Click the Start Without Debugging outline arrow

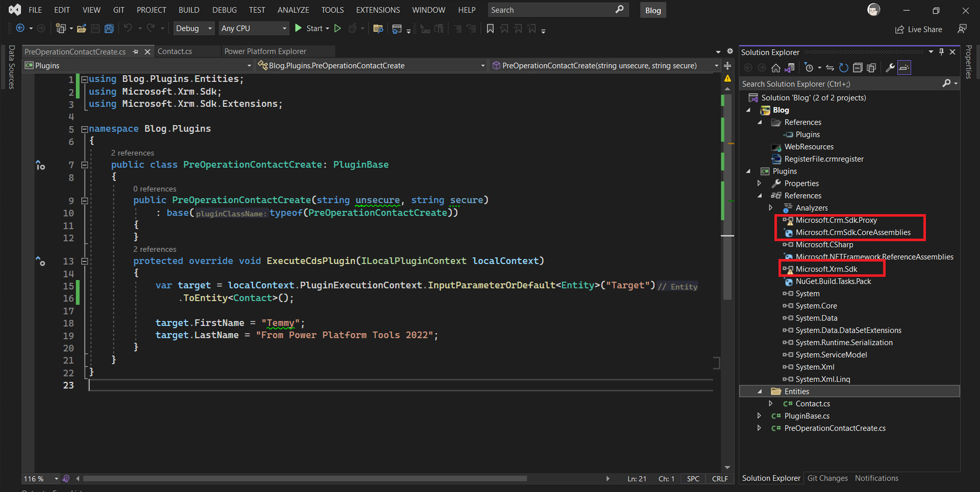[x=338, y=28]
